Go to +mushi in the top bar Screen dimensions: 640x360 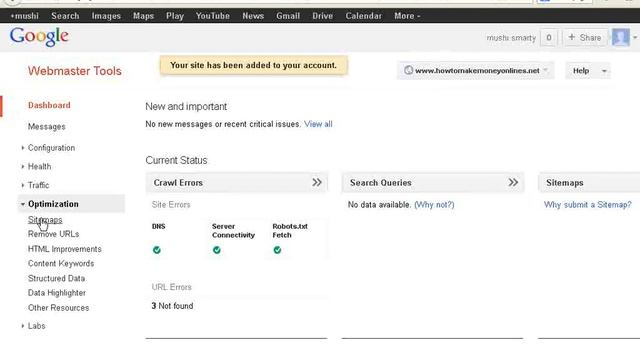[x=24, y=16]
